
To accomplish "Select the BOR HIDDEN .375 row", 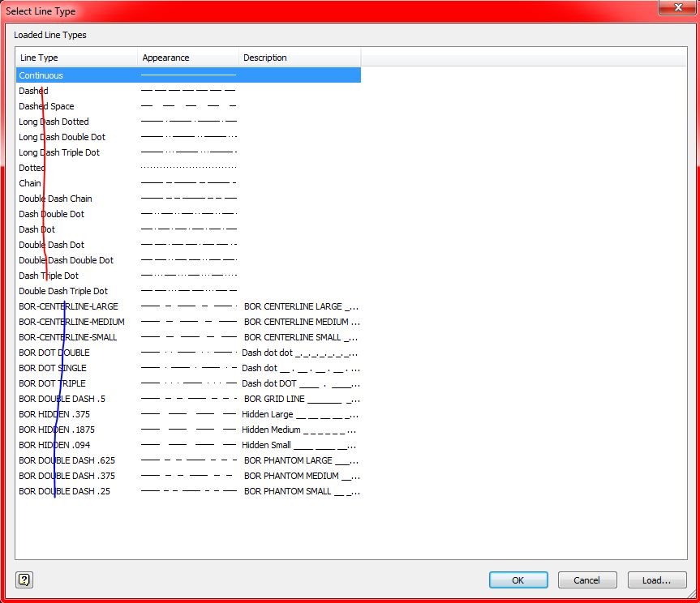I will coord(188,414).
